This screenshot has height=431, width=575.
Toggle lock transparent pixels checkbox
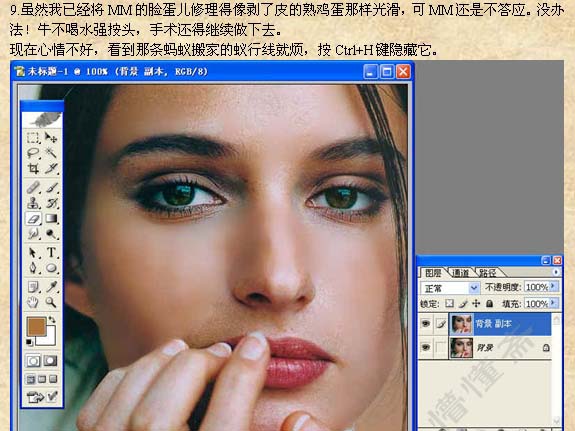click(449, 303)
